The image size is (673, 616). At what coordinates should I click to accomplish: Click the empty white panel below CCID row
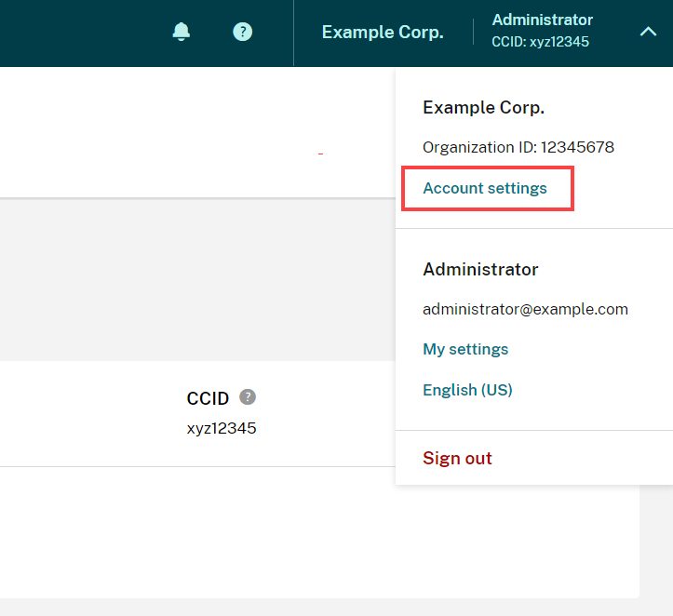tap(279, 530)
